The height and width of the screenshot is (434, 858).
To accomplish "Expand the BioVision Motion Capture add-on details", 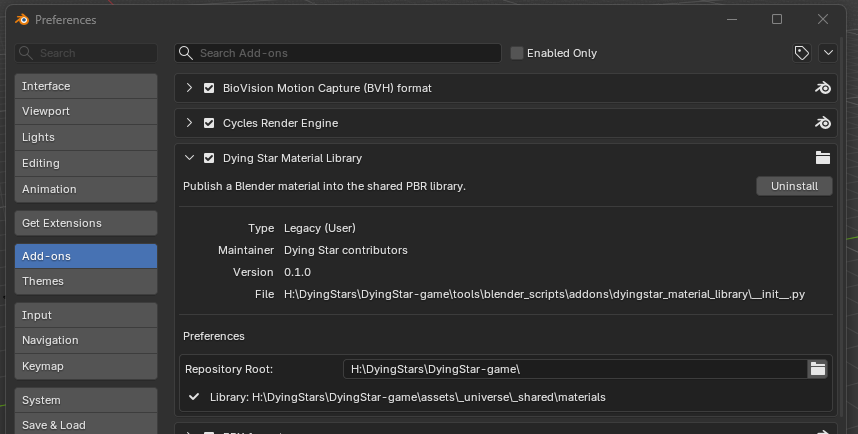I will pyautogui.click(x=189, y=88).
